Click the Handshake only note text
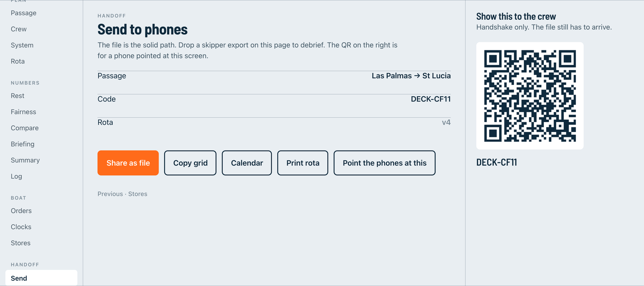Viewport: 644px width, 286px height. [544, 27]
